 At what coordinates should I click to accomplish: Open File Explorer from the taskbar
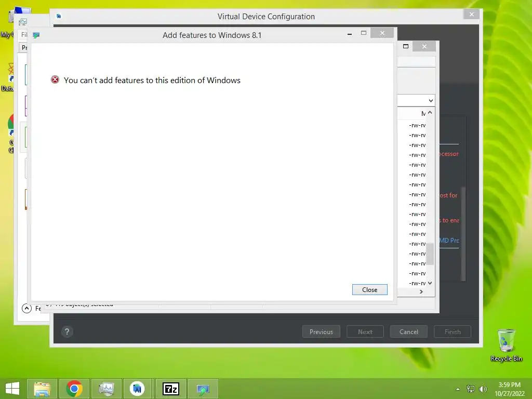pos(42,389)
